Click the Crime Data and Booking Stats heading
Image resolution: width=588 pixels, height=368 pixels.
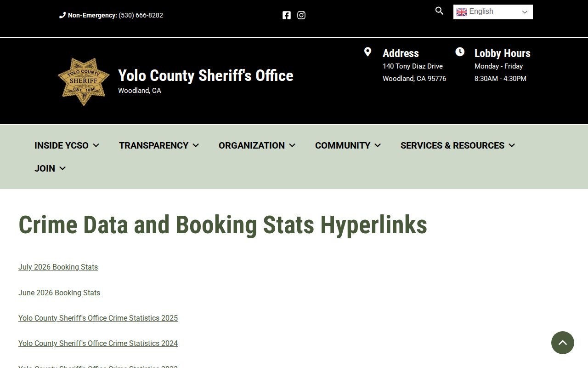coord(223,225)
